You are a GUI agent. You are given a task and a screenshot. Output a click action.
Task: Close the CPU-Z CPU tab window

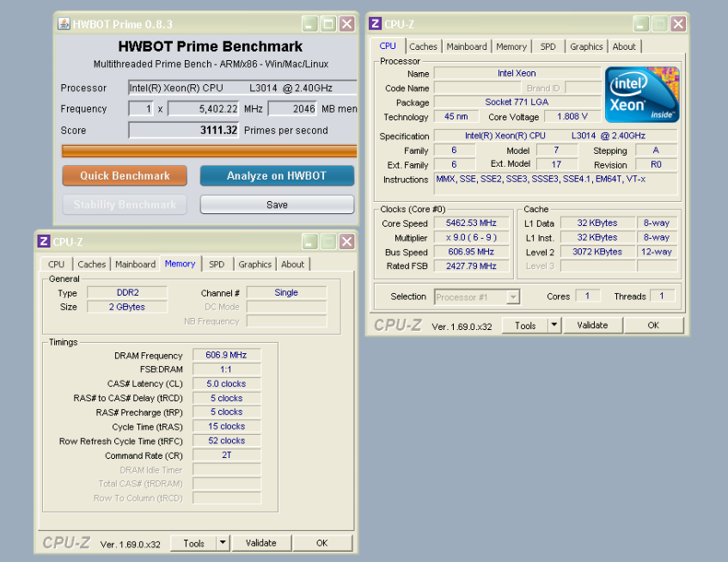[x=678, y=24]
